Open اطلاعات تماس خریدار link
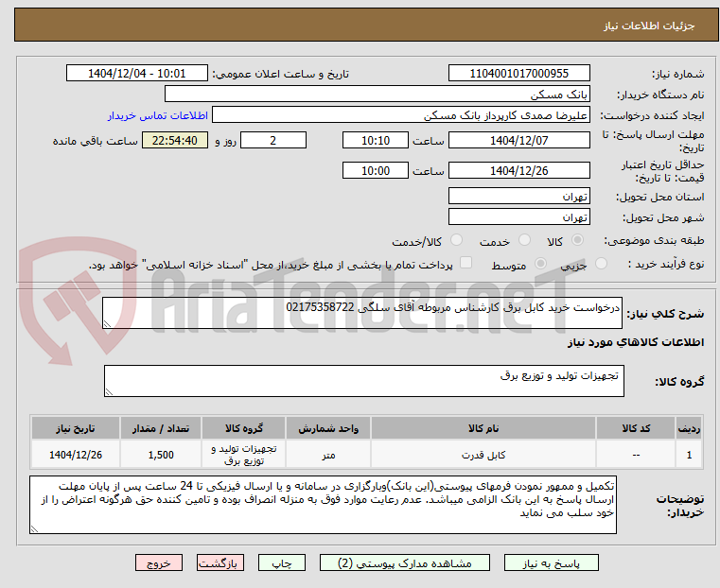This screenshot has width=720, height=588. pyautogui.click(x=158, y=115)
